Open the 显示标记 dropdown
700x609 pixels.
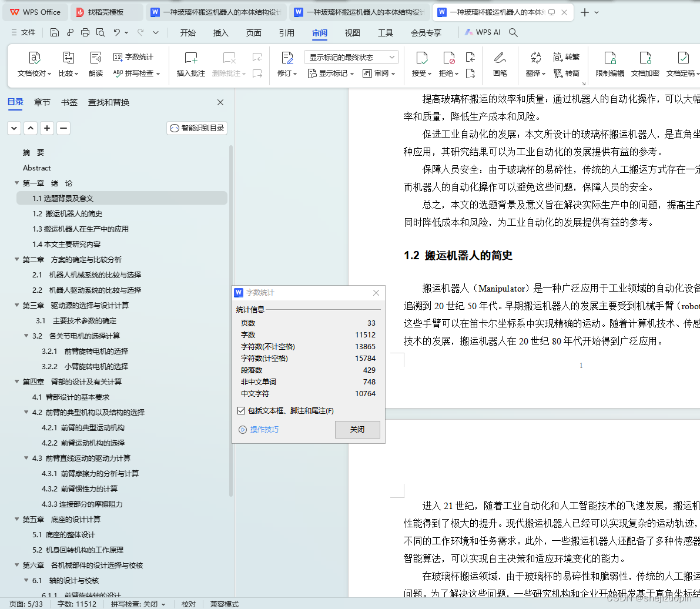click(331, 73)
